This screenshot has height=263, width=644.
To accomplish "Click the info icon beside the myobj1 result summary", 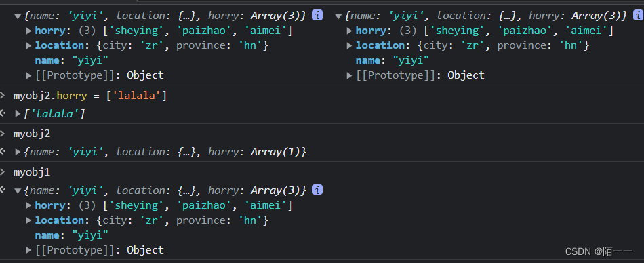I will coord(317,190).
